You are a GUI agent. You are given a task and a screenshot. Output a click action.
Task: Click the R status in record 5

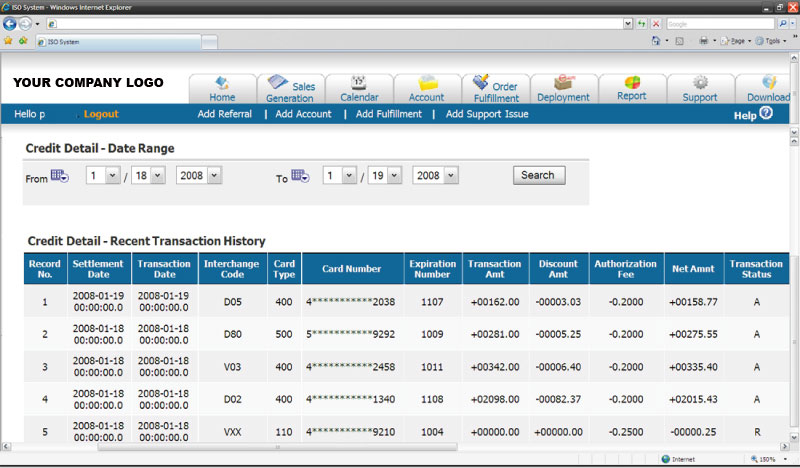point(757,432)
